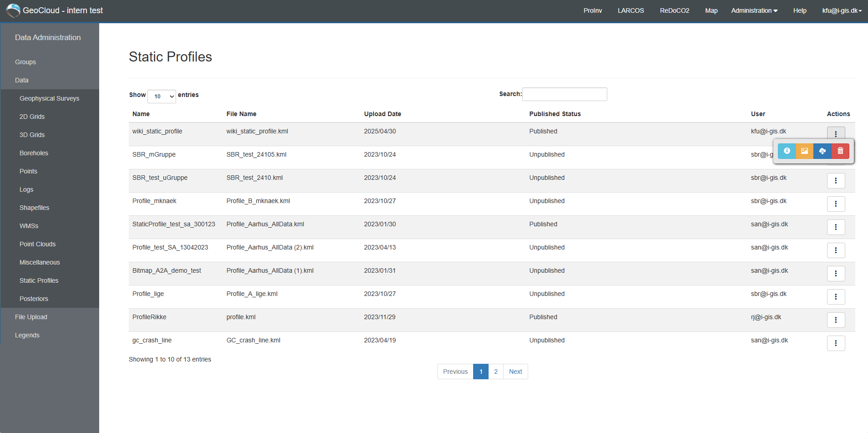
Task: Click the orange image icon in actions popup
Action: coord(804,151)
